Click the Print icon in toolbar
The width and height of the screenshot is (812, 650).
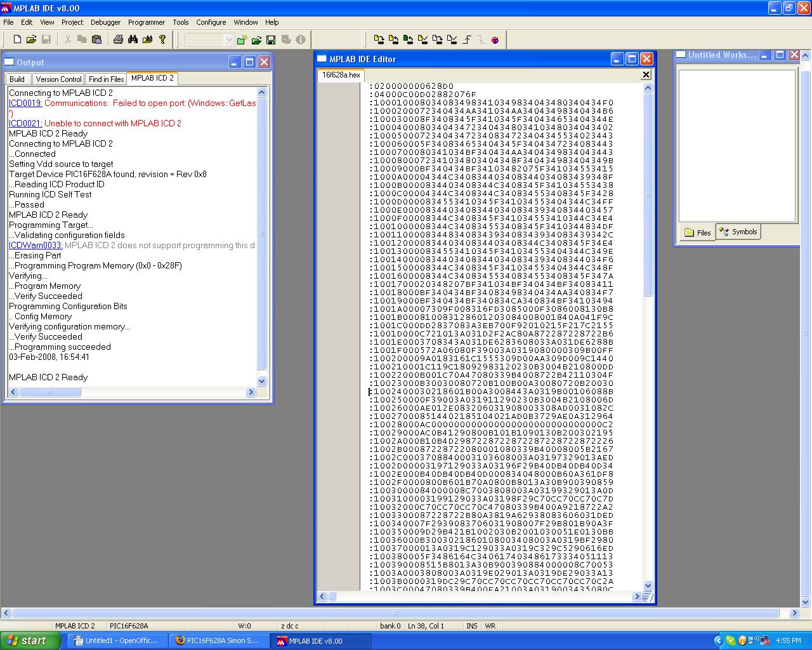coord(118,39)
